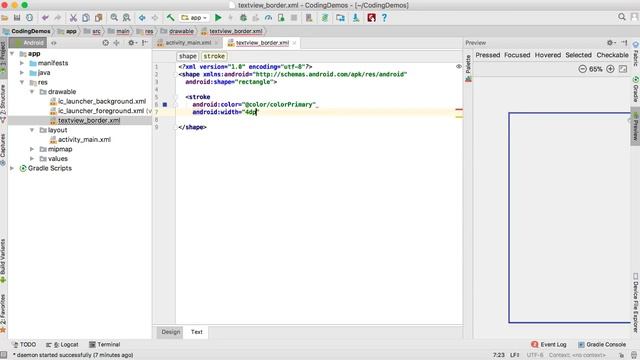
Task: Expand the Gradle Scripts arrow
Action: pos(12,168)
